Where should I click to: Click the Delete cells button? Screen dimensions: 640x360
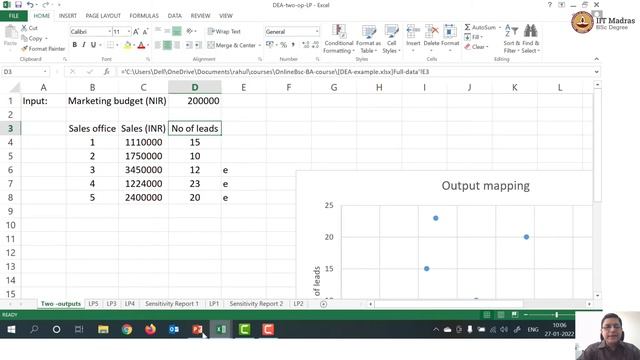(431, 37)
